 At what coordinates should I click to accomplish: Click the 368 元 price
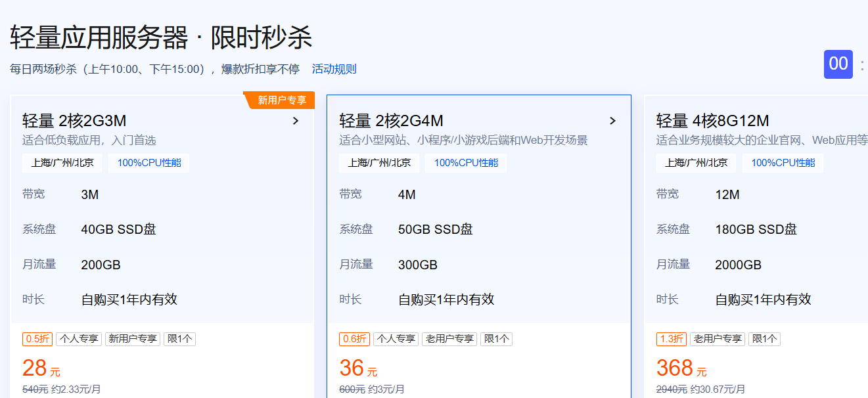(681, 368)
